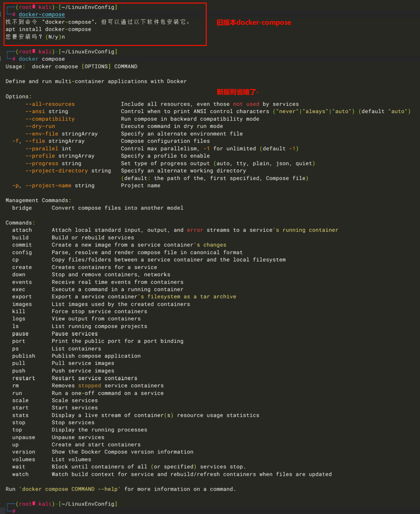This screenshot has height=514, width=420.
Task: Click the red annotation text 旧版本docker-compose
Action: click(254, 23)
